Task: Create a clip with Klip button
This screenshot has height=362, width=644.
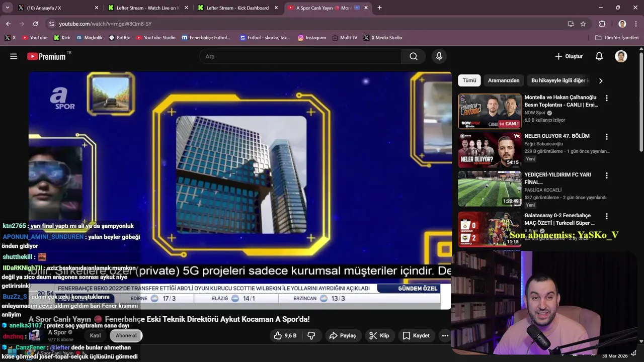Action: pos(379,335)
